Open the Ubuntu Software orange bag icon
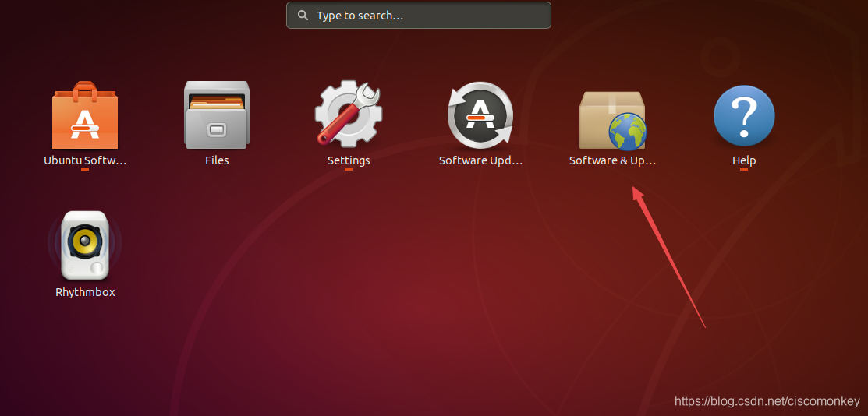Viewport: 868px width, 416px height. point(85,115)
